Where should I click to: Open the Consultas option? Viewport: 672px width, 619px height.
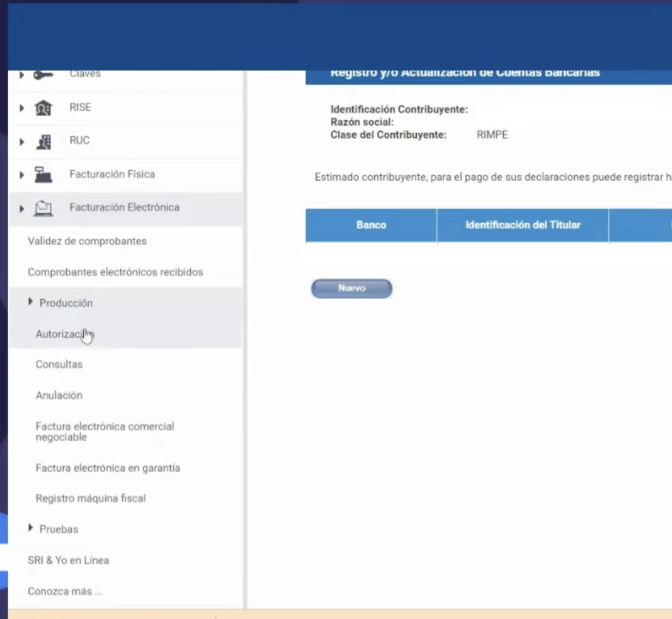(59, 364)
